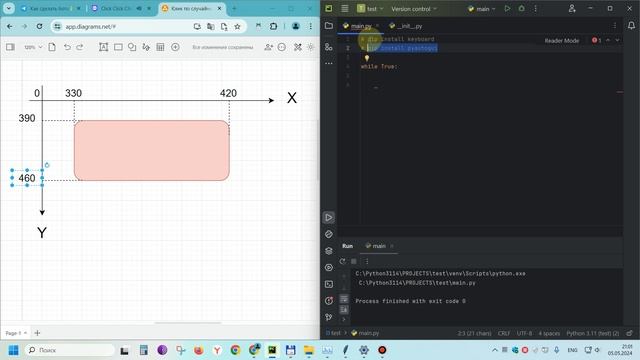
Task: Click the python.exe path link in console
Action: point(440,273)
